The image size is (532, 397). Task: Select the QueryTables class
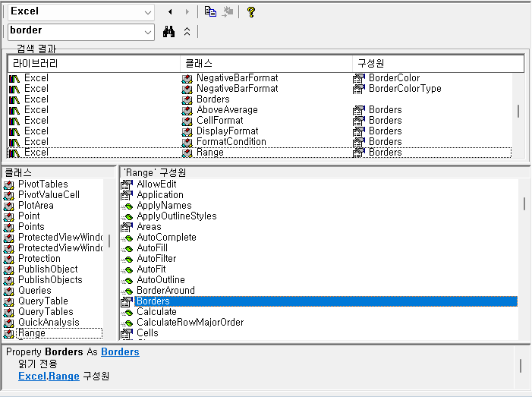tap(46, 312)
